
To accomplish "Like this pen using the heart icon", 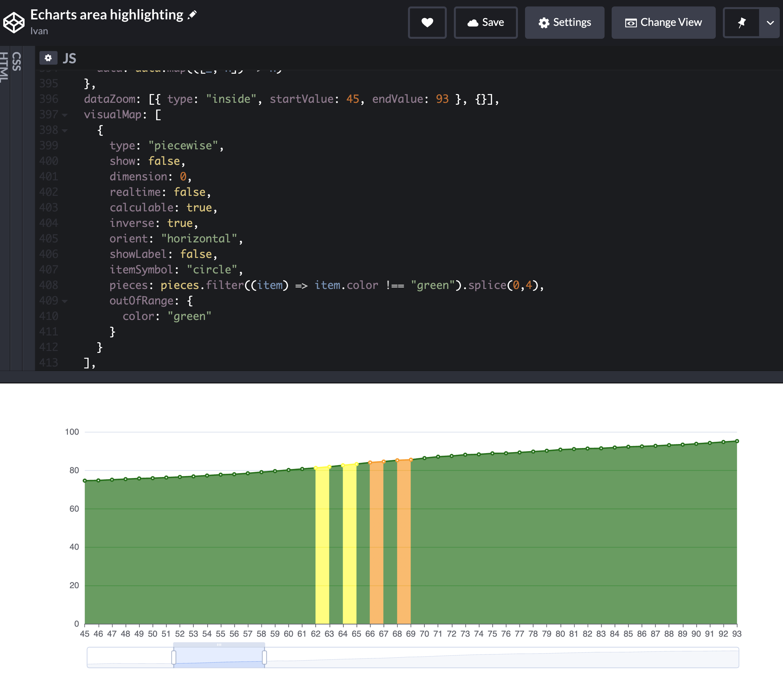I will [427, 22].
